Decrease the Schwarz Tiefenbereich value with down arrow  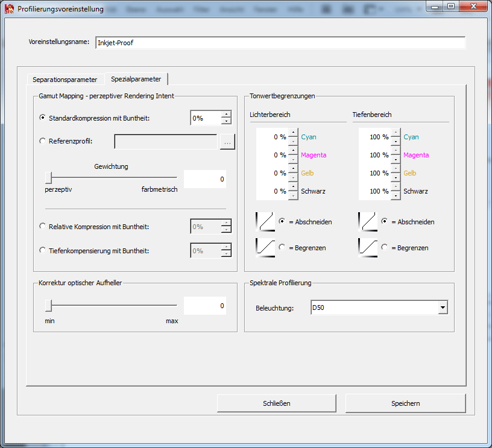[396, 195]
